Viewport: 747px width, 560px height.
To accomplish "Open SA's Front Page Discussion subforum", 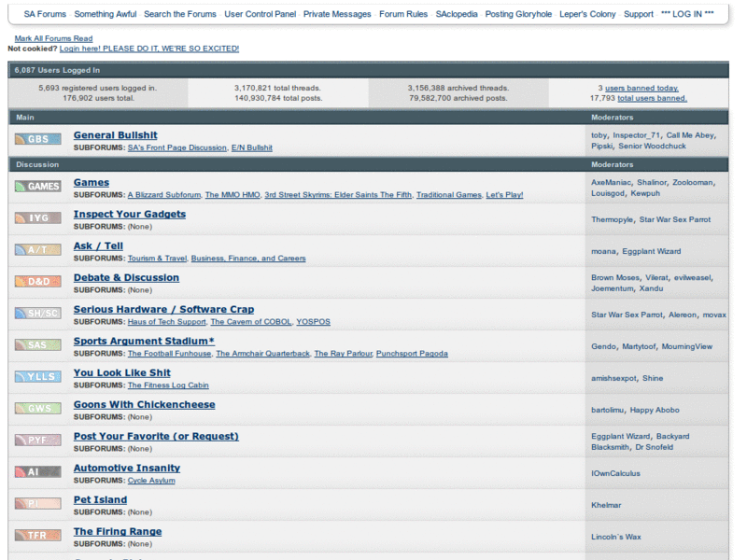I will tap(177, 147).
